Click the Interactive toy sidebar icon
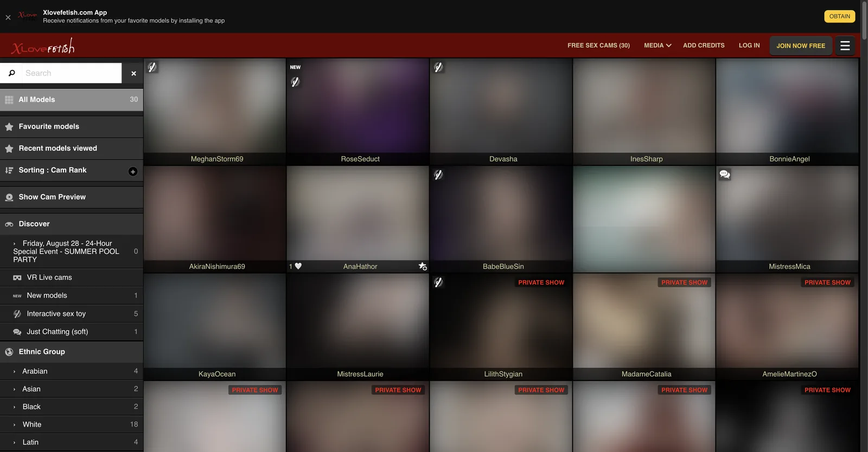 (17, 314)
